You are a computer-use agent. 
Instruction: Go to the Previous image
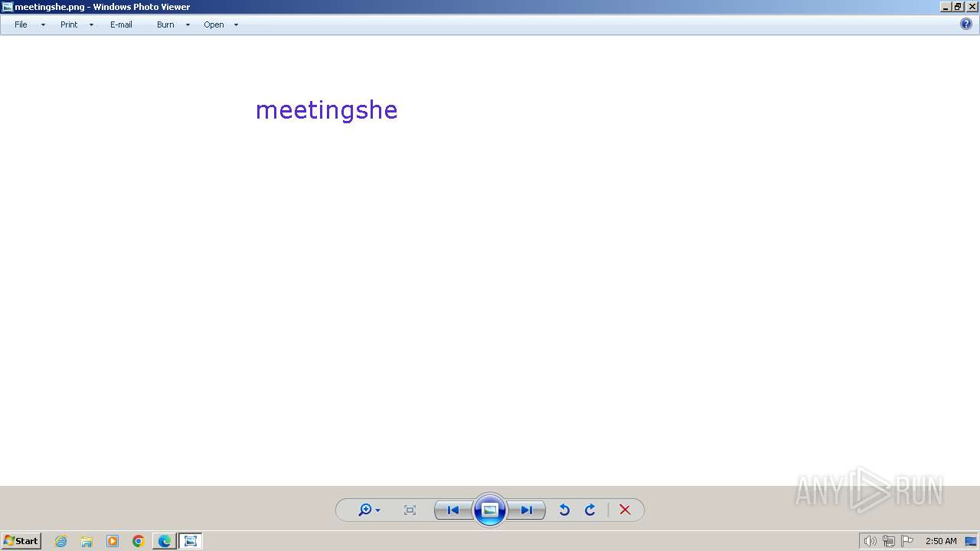point(453,510)
